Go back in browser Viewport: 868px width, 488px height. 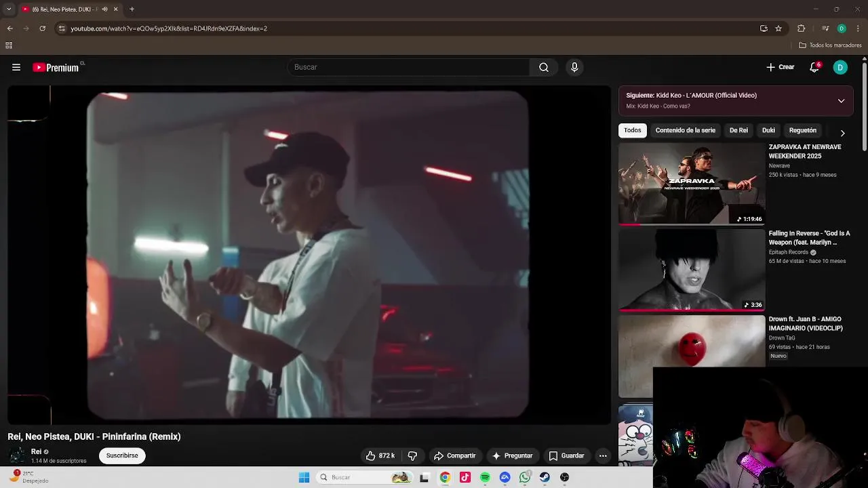pos(9,28)
